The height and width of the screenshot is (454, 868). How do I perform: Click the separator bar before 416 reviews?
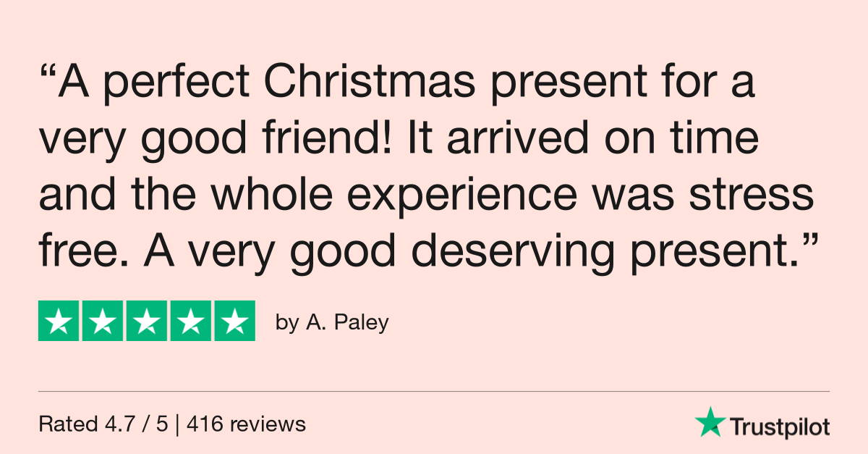177,424
